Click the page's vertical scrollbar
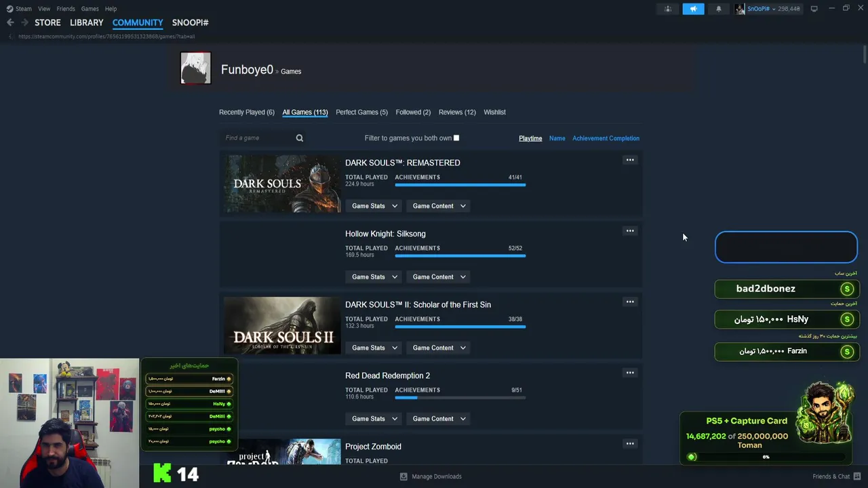The image size is (868, 488). (864, 54)
